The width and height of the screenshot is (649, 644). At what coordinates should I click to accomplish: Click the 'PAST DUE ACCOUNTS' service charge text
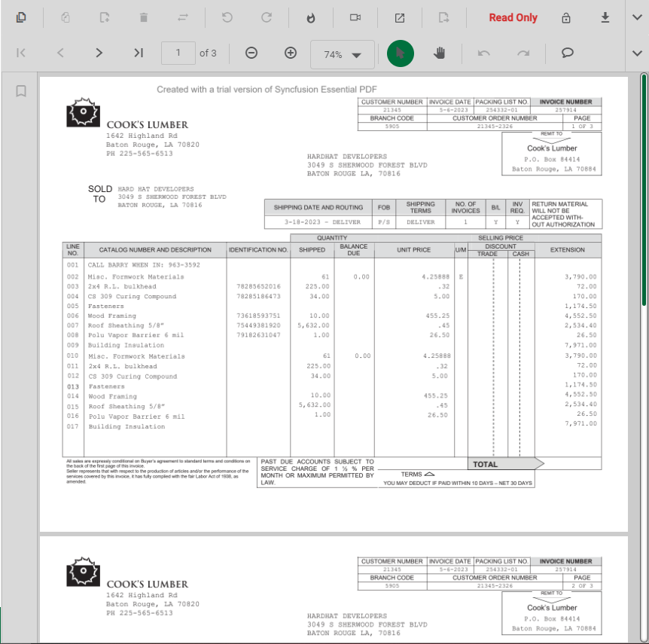318,472
